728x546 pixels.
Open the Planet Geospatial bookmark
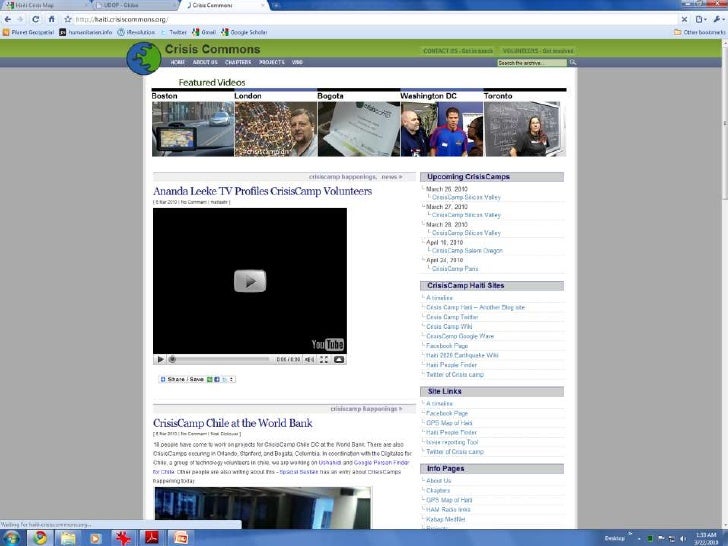pyautogui.click(x=28, y=32)
